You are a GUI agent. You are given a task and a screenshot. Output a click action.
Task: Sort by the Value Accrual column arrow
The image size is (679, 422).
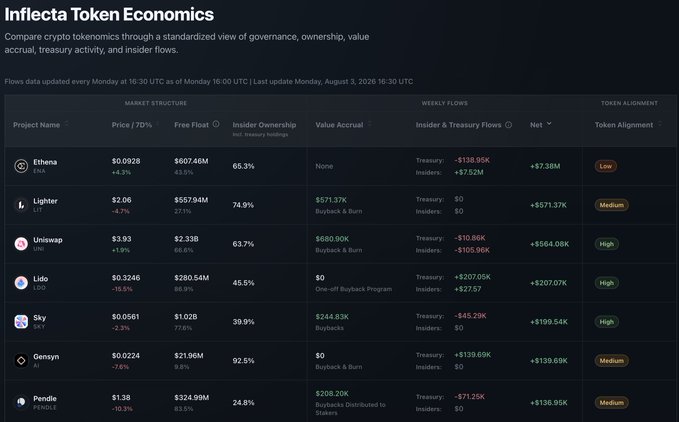tap(369, 125)
